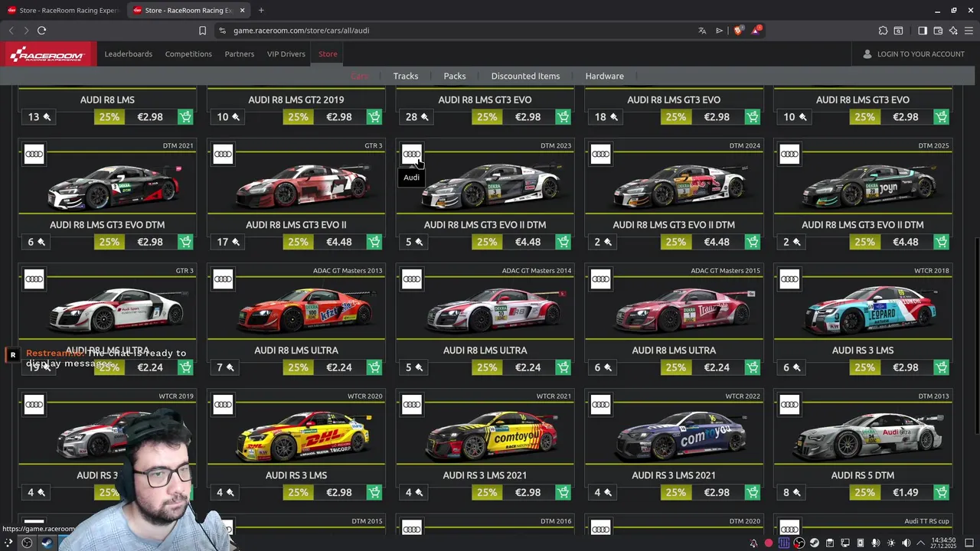Open volume tray icon

point(906,543)
